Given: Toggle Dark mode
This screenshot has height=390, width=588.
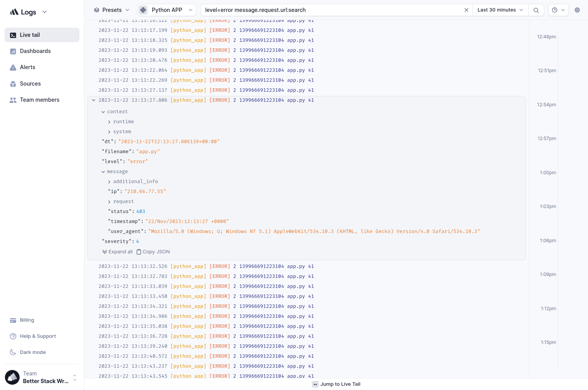Looking at the screenshot, I should [x=33, y=352].
